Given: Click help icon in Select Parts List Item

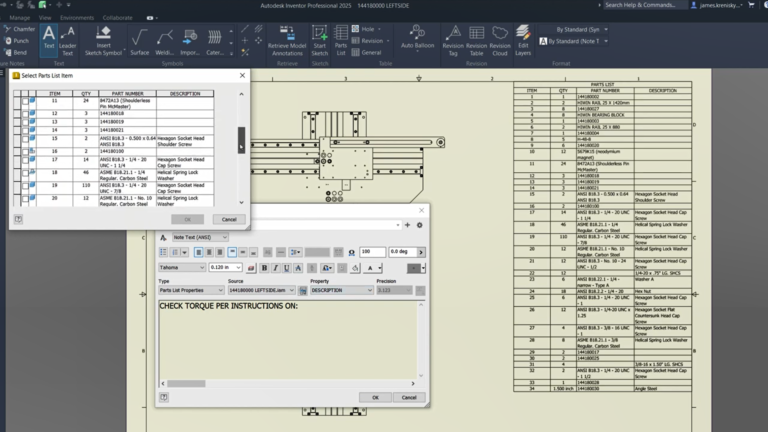Looking at the screenshot, I should click(x=18, y=219).
